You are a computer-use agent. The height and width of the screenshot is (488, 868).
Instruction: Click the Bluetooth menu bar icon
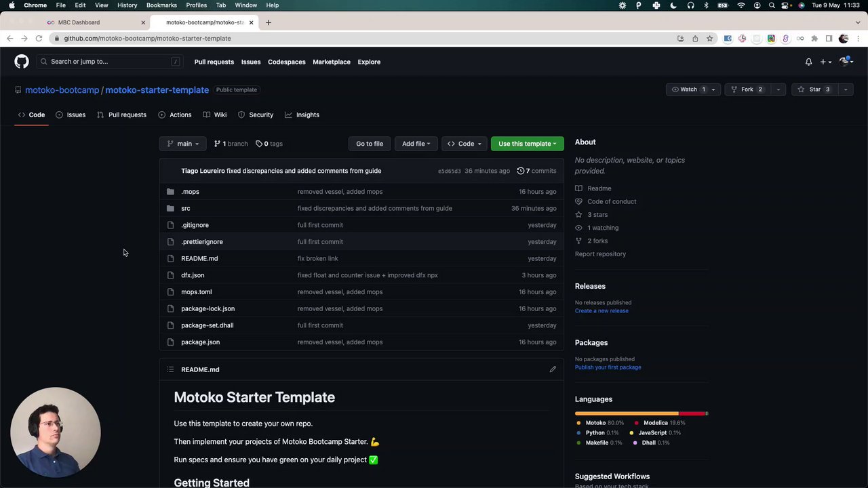coord(706,5)
